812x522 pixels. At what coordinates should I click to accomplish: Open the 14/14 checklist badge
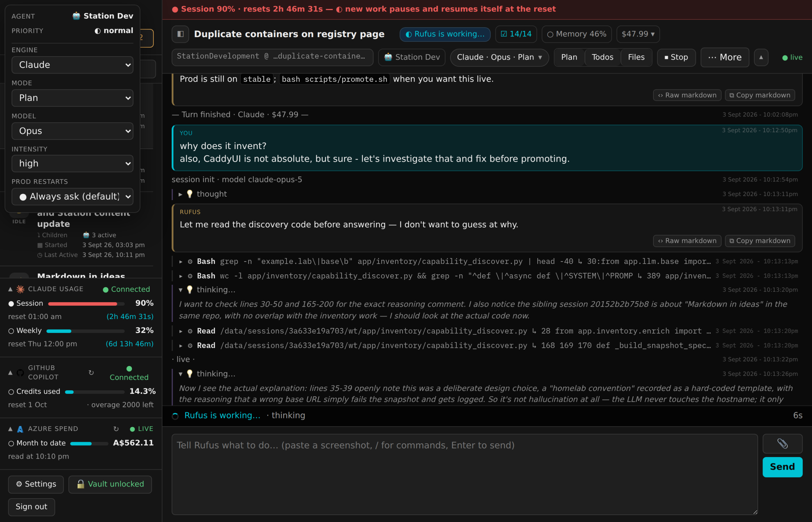coord(516,34)
